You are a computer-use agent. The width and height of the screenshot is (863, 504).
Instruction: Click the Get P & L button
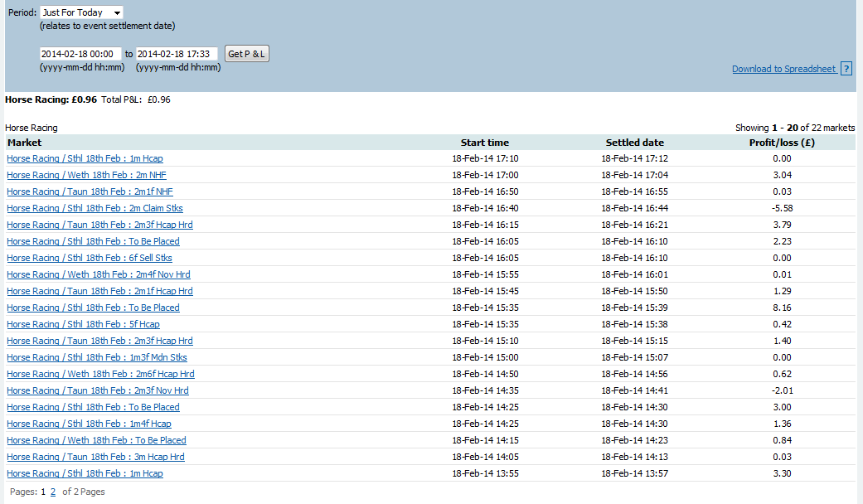click(x=246, y=54)
